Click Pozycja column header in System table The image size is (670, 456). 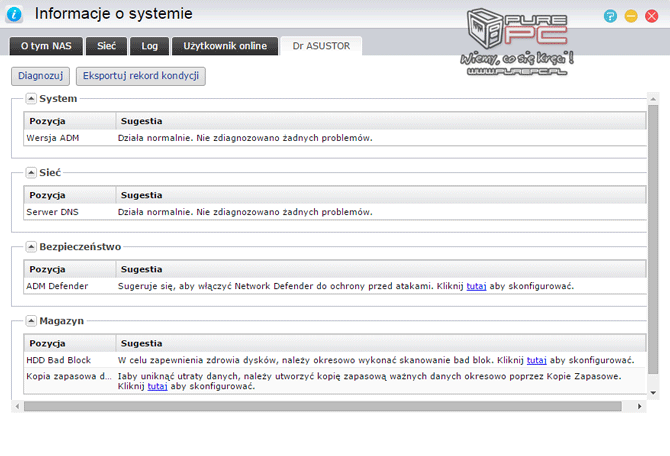(x=70, y=121)
